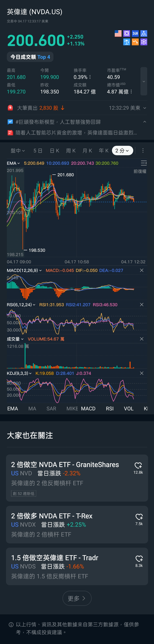Image resolution: width=154 pixels, height=644 pixels.
Task: Open the 2分 interval dropdown
Action: 122,151
